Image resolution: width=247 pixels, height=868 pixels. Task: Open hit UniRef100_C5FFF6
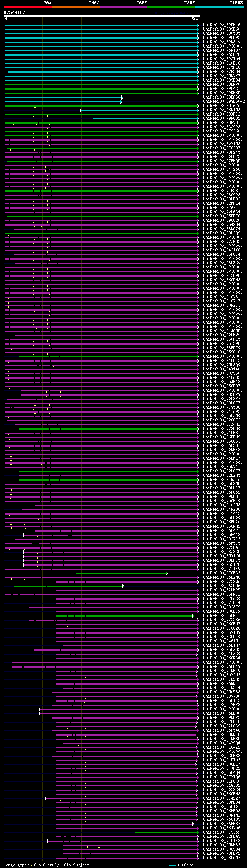pos(222,216)
